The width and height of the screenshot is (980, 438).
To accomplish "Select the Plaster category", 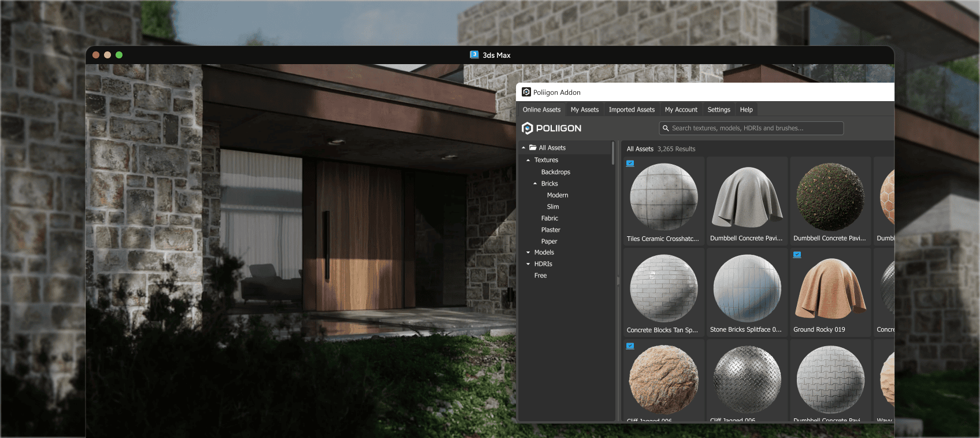I will click(551, 230).
